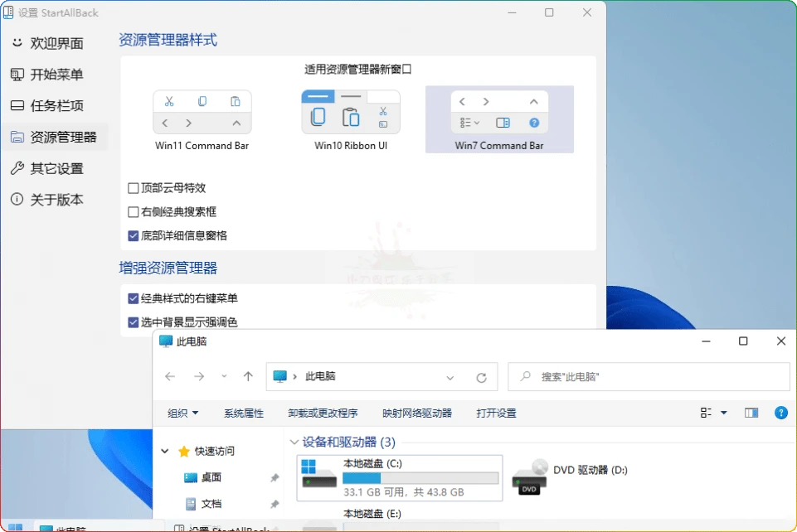Switch to the 任务栏项 settings page

click(50, 106)
